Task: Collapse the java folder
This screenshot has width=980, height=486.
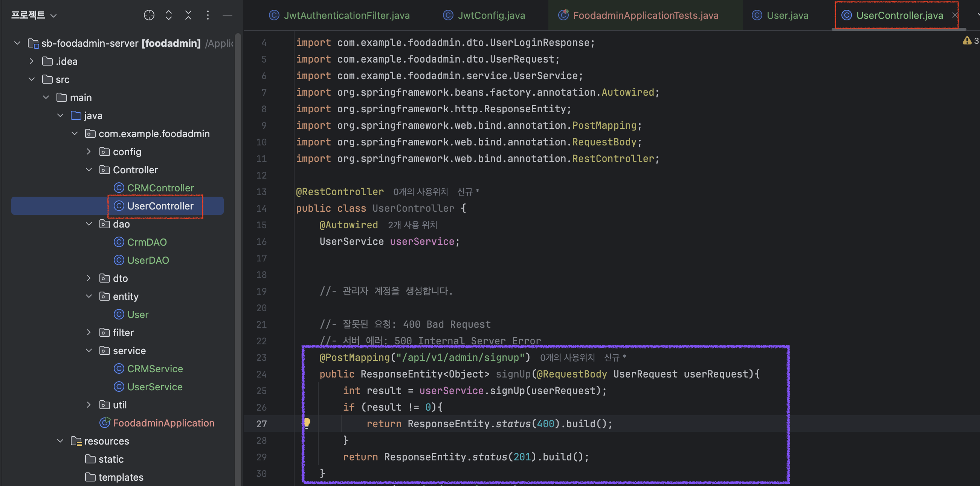Action: click(x=60, y=115)
